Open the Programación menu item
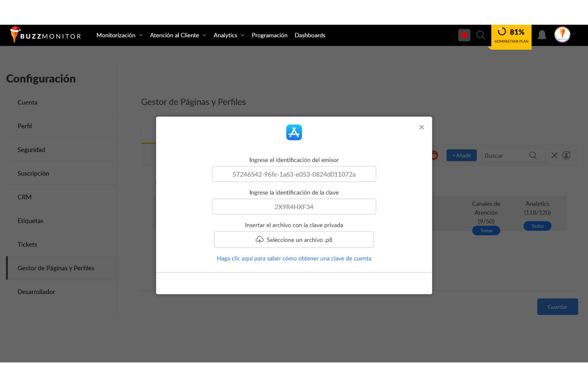Viewport: 588px width, 387px height. [269, 35]
